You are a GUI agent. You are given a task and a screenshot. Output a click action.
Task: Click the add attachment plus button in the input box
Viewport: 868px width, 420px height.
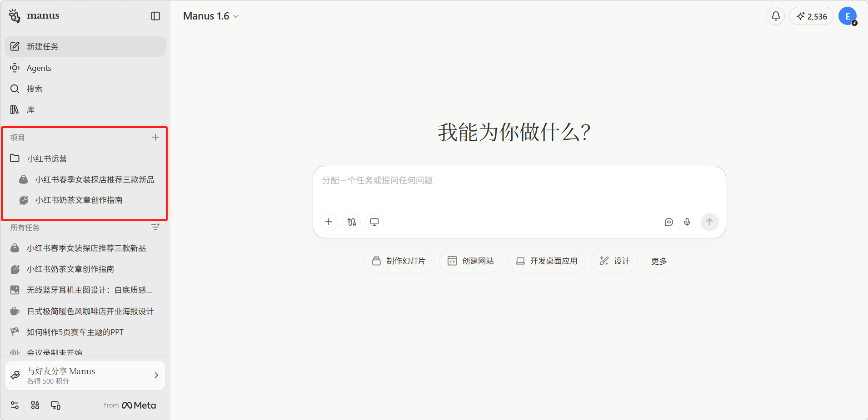329,222
